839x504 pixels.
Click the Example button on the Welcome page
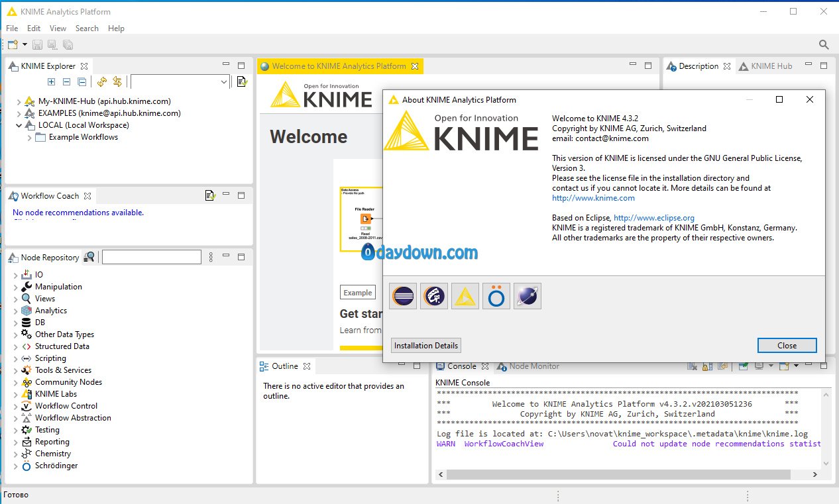tap(358, 293)
